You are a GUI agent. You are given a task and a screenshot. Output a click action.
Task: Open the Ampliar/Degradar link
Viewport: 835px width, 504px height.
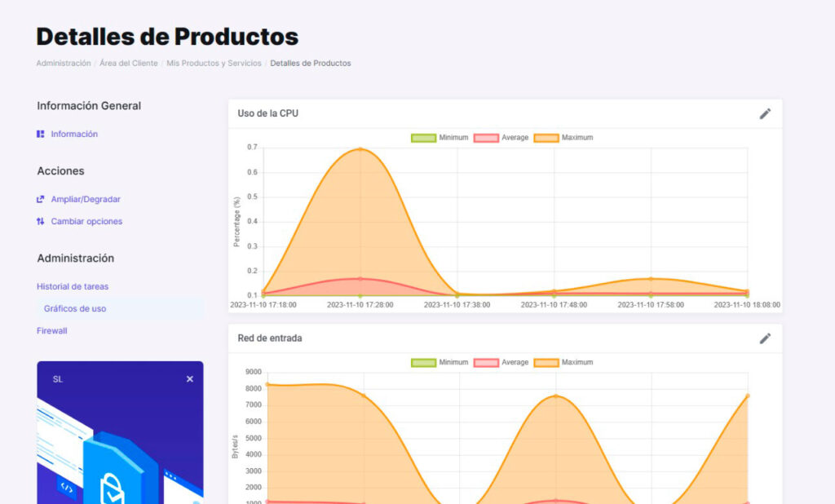86,199
